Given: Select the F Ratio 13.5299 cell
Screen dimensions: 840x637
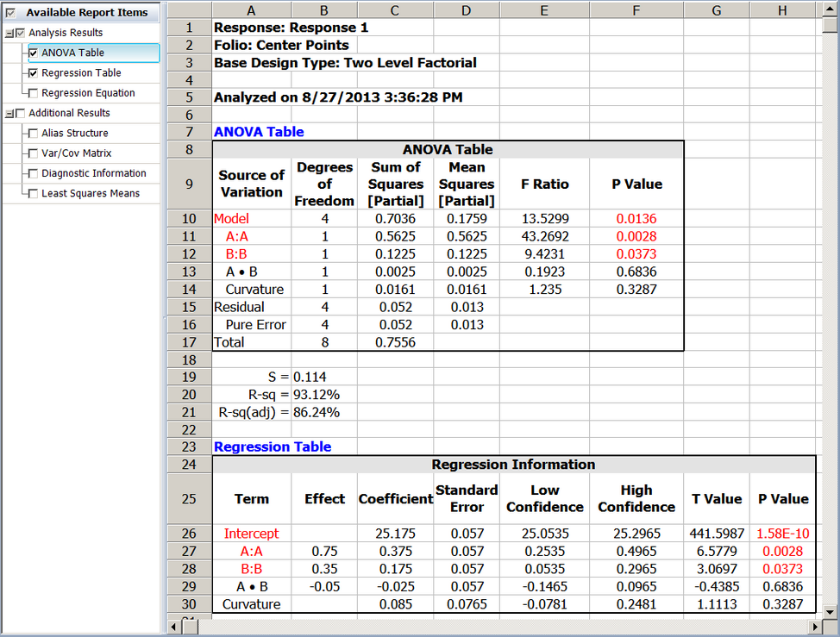Looking at the screenshot, I should click(x=544, y=218).
